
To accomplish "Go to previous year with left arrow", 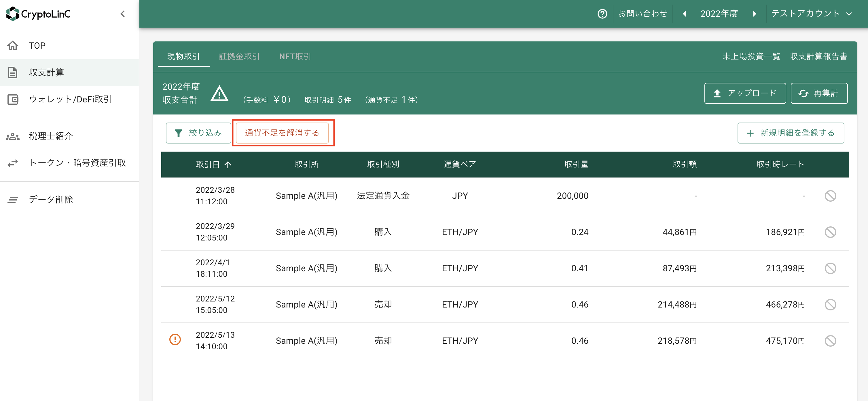I will [684, 14].
